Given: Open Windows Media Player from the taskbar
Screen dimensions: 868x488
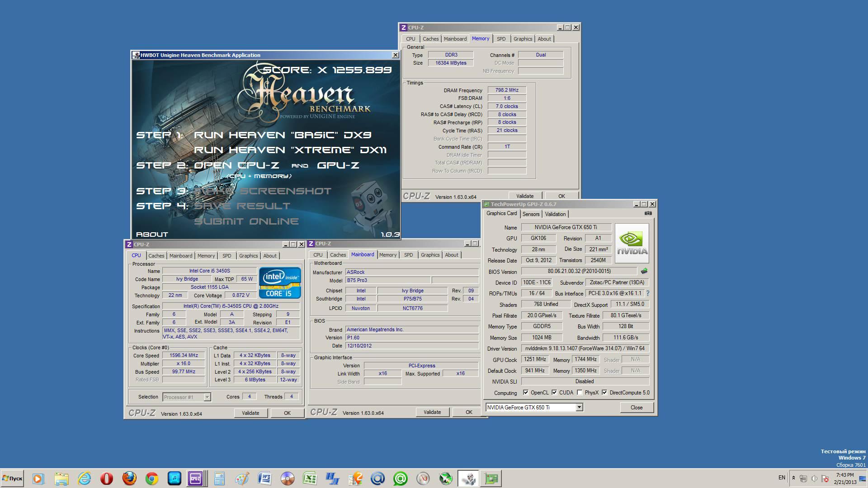Looking at the screenshot, I should pos(38,479).
